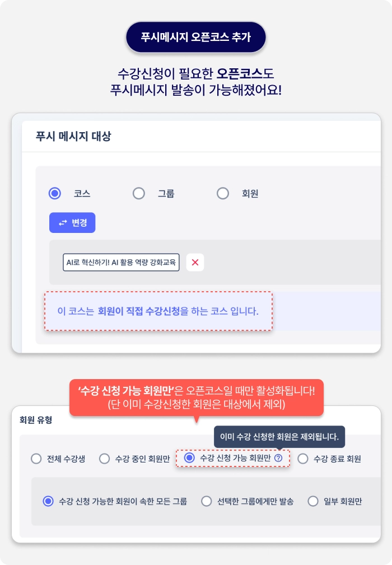The height and width of the screenshot is (565, 392).
Task: Choose the 회원 target radio button
Action: point(223,194)
